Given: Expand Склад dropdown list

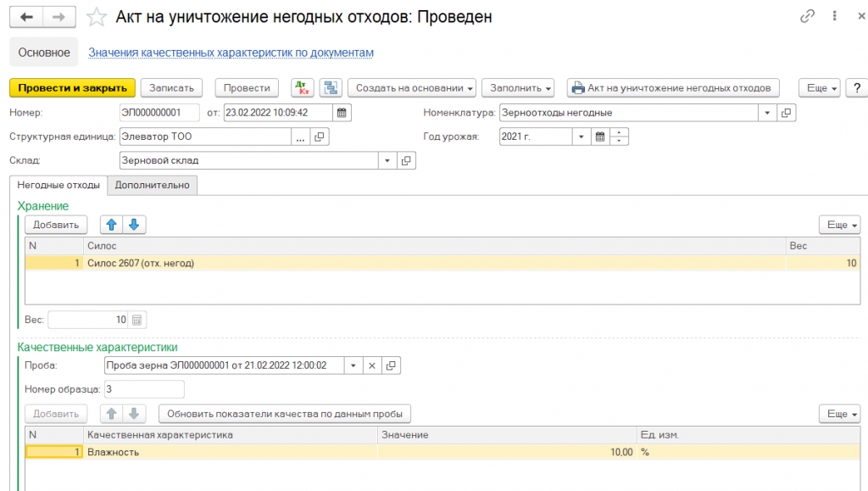Looking at the screenshot, I should [387, 160].
